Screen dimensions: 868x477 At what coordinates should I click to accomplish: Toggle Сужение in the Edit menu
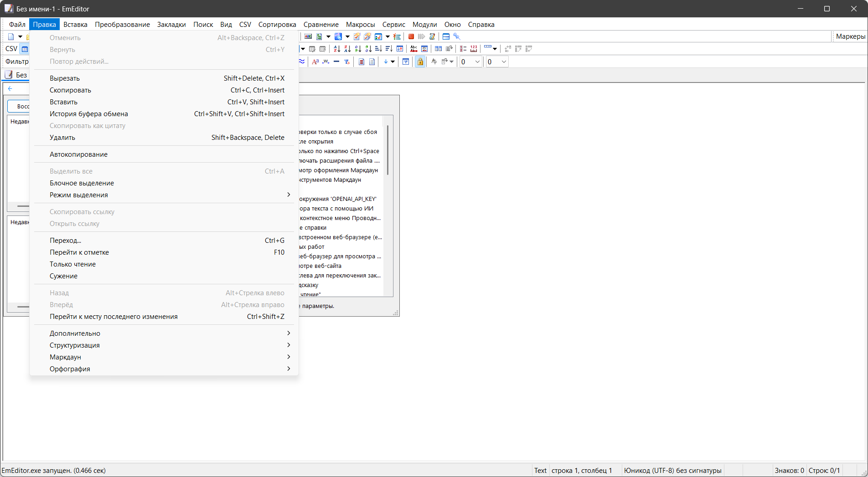coord(164,276)
